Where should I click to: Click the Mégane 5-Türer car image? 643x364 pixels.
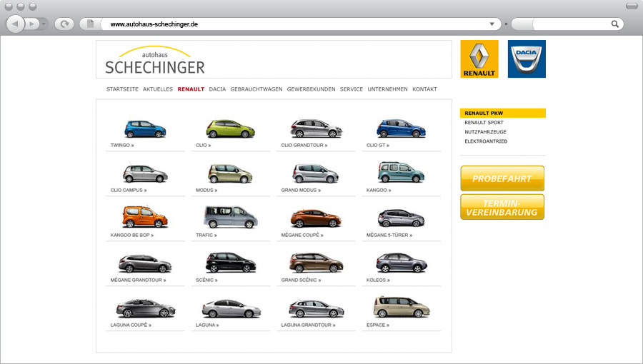click(401, 218)
